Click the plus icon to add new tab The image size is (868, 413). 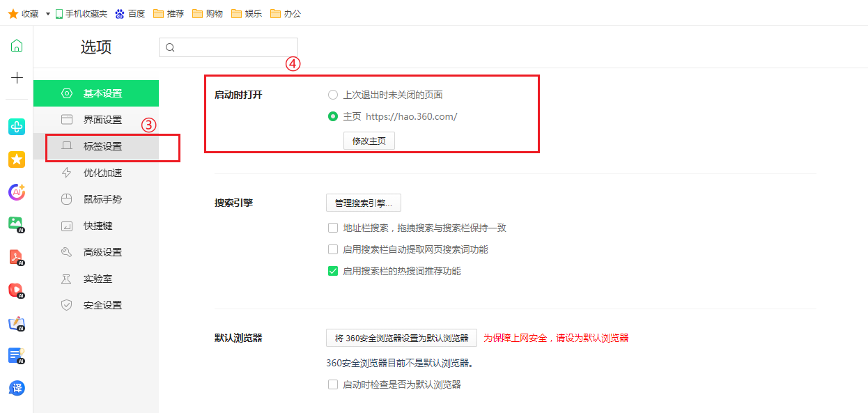click(16, 77)
